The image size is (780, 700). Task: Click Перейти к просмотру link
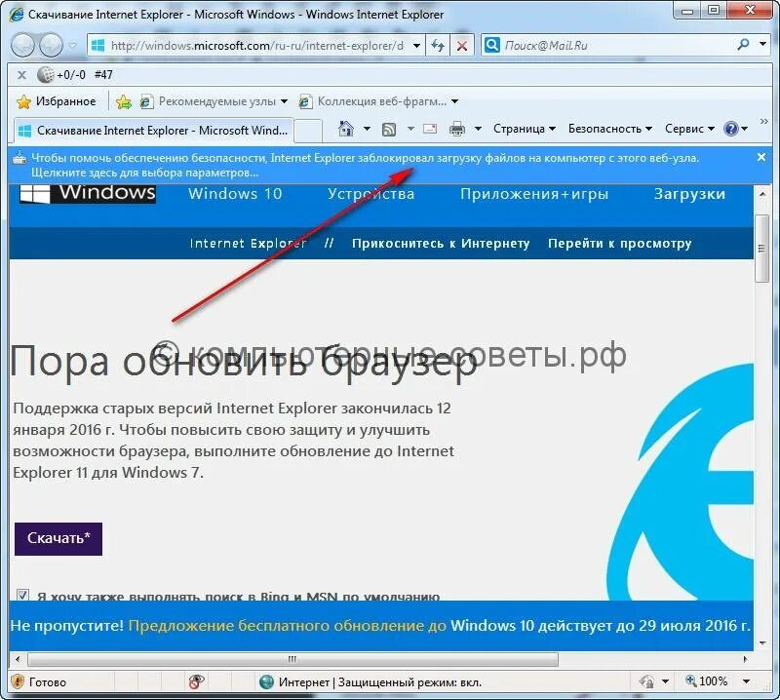pyautogui.click(x=620, y=244)
